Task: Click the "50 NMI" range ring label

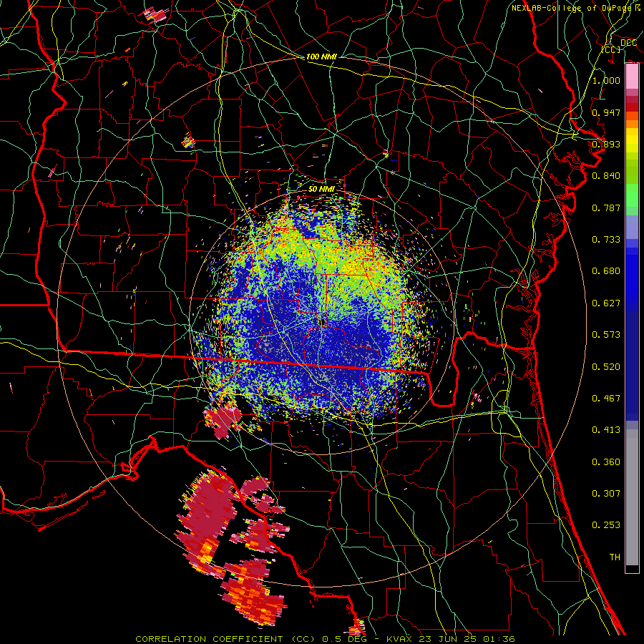Action: coord(321,189)
